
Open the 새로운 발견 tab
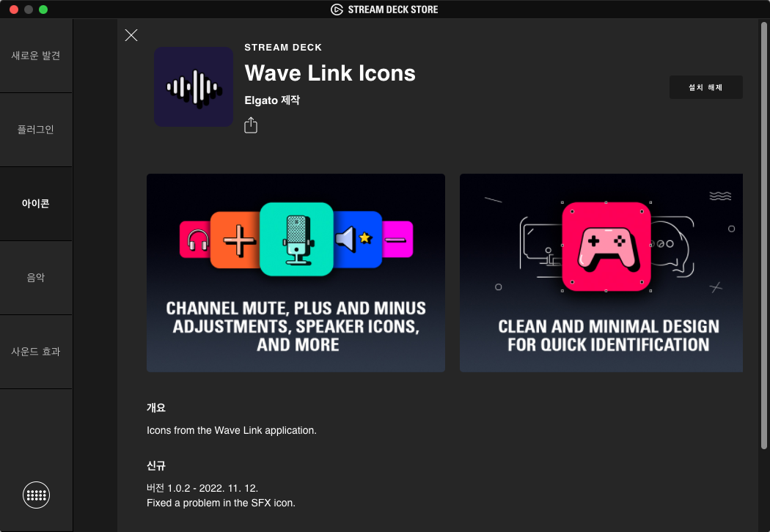[37, 56]
